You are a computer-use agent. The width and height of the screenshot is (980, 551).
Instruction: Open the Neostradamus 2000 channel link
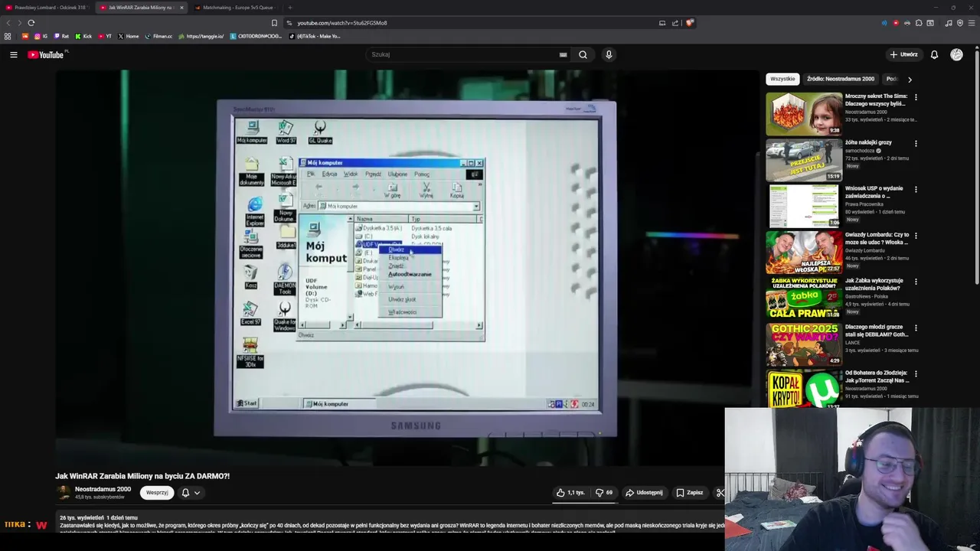click(x=103, y=489)
